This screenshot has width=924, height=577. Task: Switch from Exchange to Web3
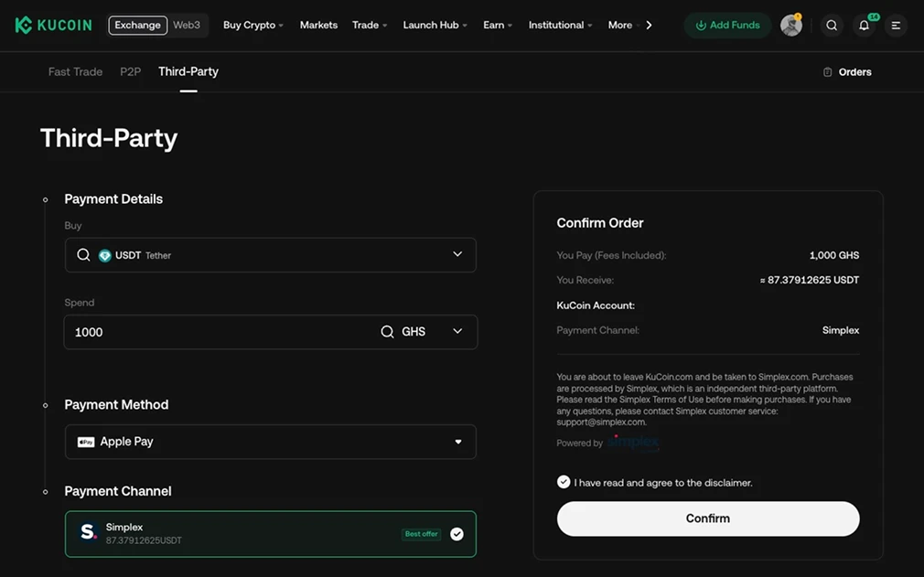coord(188,25)
